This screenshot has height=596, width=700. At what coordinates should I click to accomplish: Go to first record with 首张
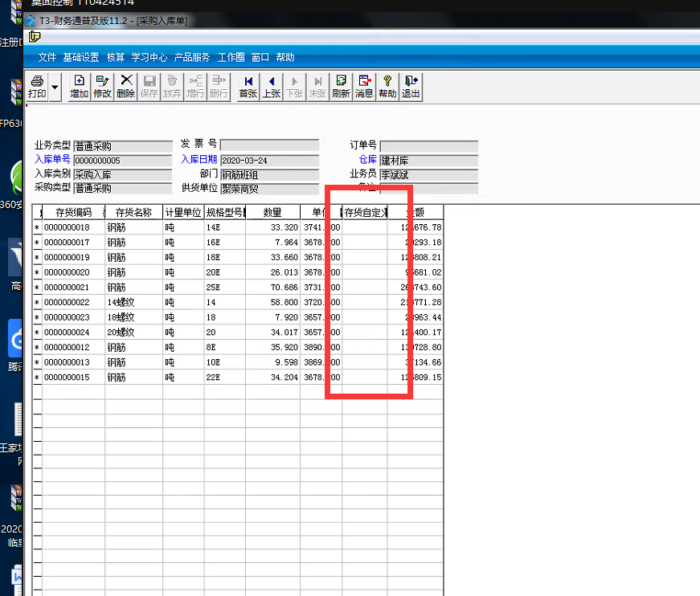click(248, 87)
